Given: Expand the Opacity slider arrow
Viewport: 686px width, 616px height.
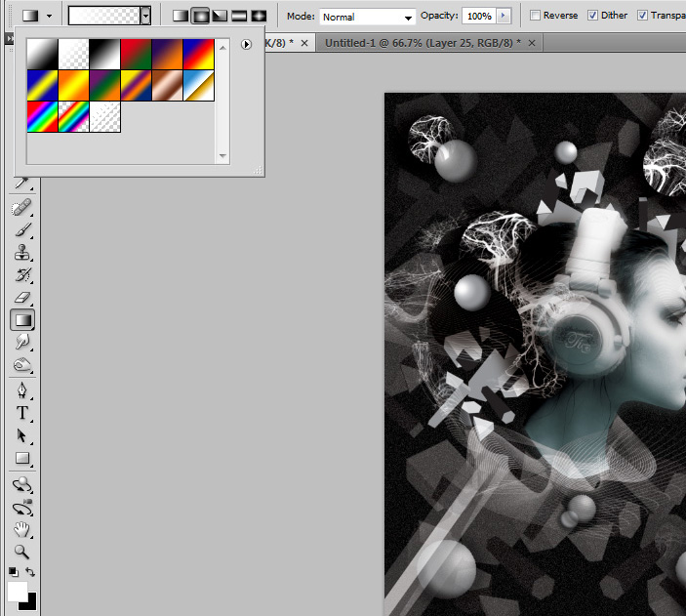Looking at the screenshot, I should [504, 17].
